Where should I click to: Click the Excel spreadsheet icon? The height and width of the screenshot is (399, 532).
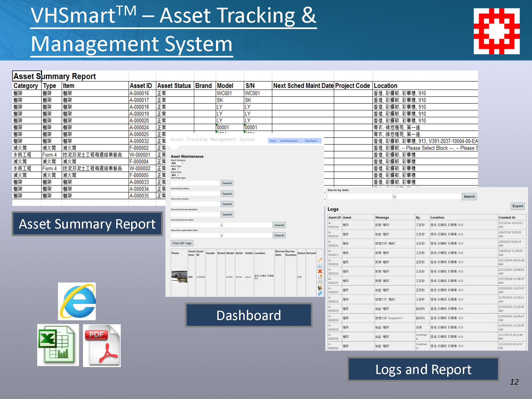point(58,345)
